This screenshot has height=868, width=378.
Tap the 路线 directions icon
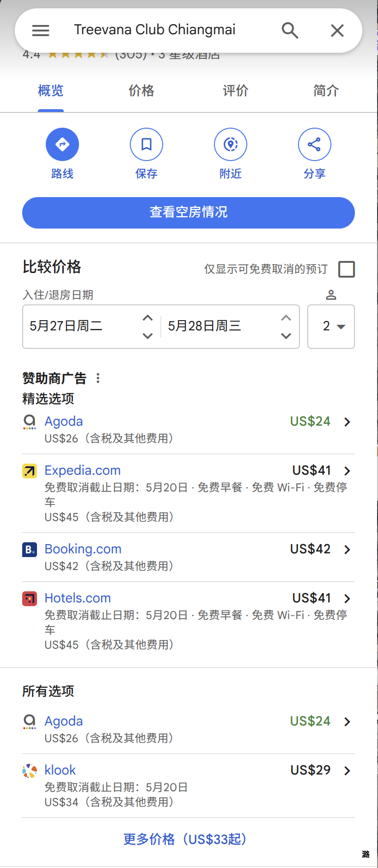[62, 144]
